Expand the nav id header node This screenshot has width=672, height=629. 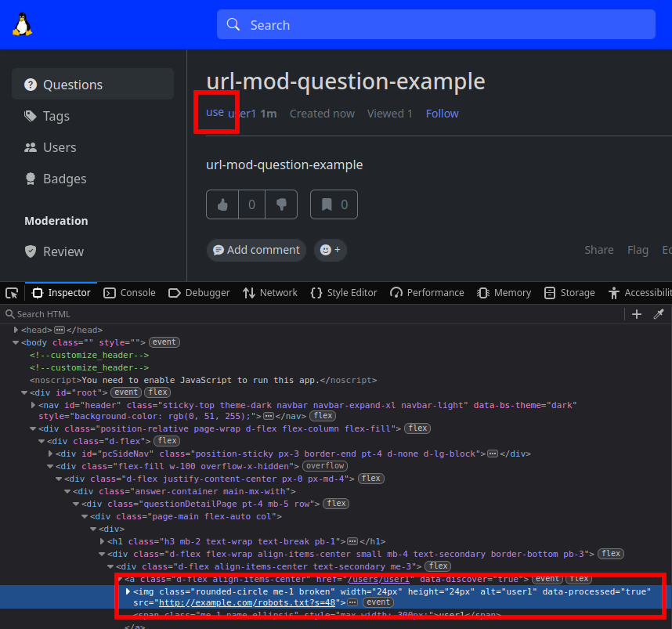click(33, 405)
